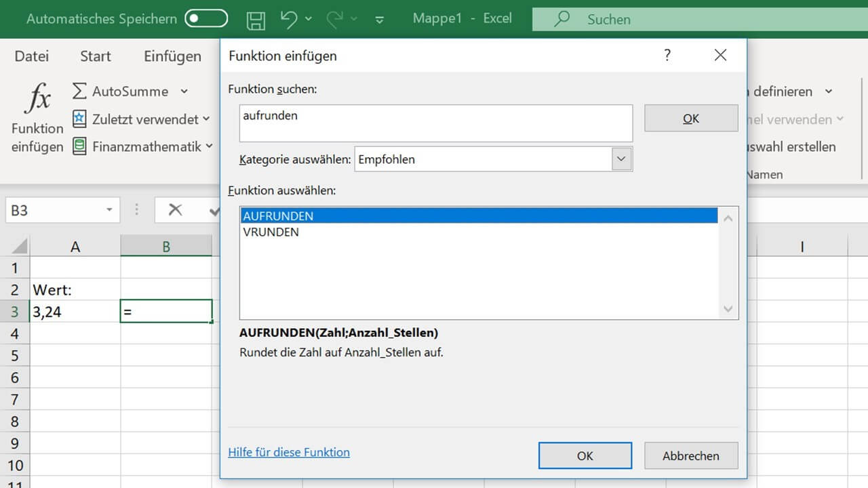Click the dialog help question mark
Viewport: 868px width, 488px height.
pos(667,56)
